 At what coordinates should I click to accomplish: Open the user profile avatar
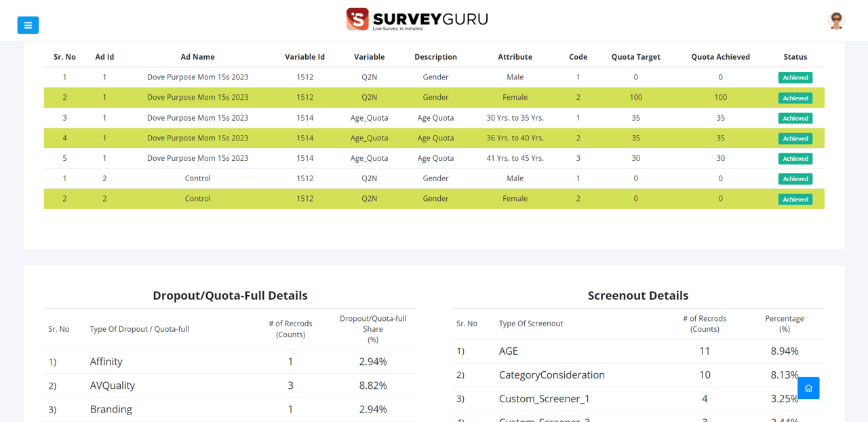[x=836, y=20]
